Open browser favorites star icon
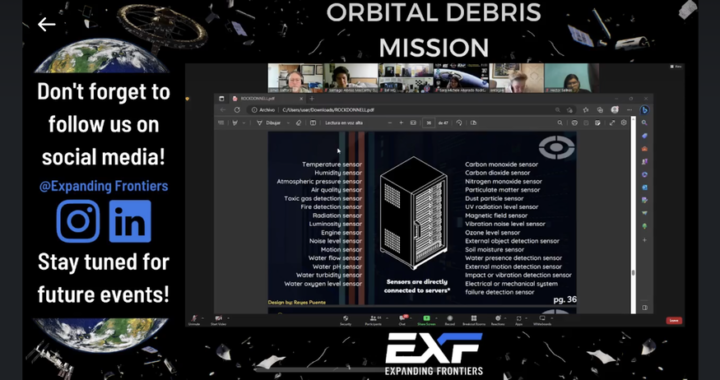The image size is (720, 380). point(585,110)
